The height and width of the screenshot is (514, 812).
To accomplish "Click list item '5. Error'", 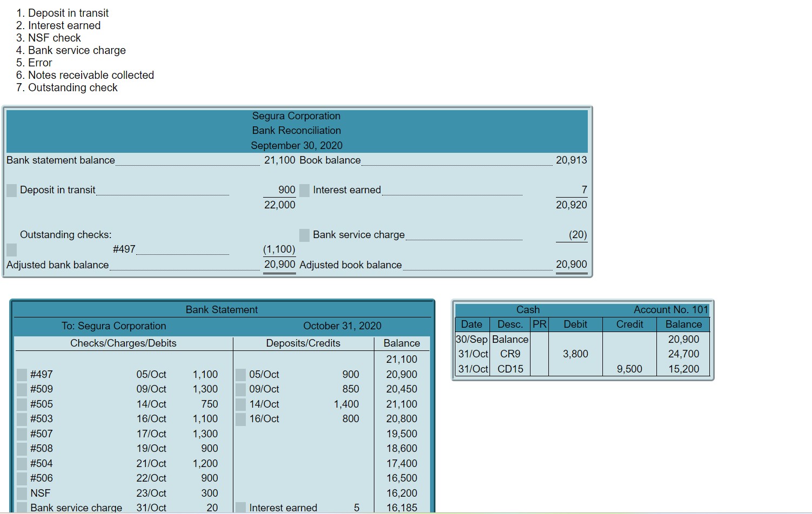I will coord(34,63).
